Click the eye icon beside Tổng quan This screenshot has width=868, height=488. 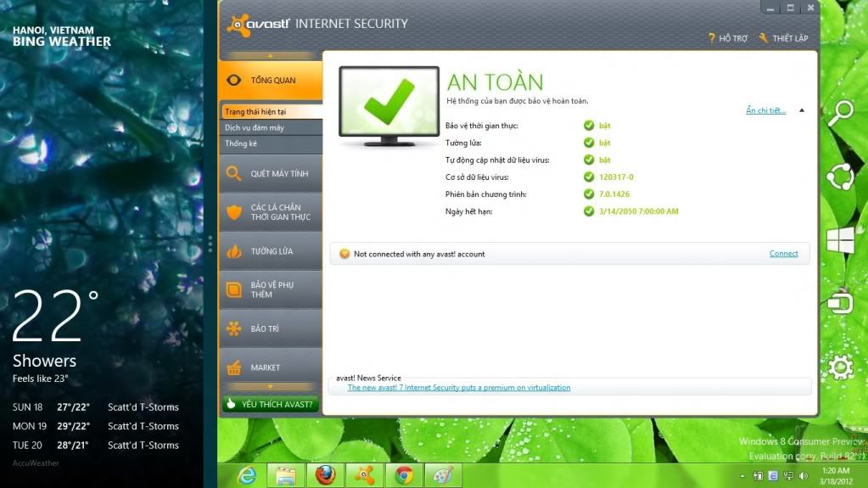[233, 81]
